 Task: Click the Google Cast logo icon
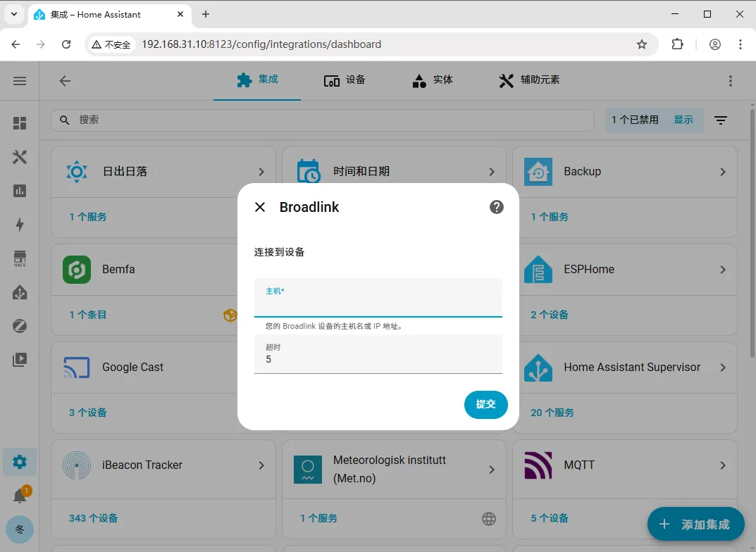tap(77, 367)
